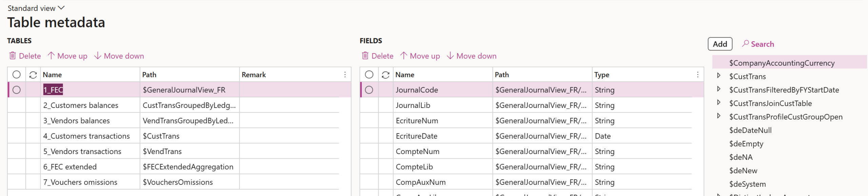The width and height of the screenshot is (868, 196).
Task: Open Fields grid column options menu
Action: tap(697, 75)
